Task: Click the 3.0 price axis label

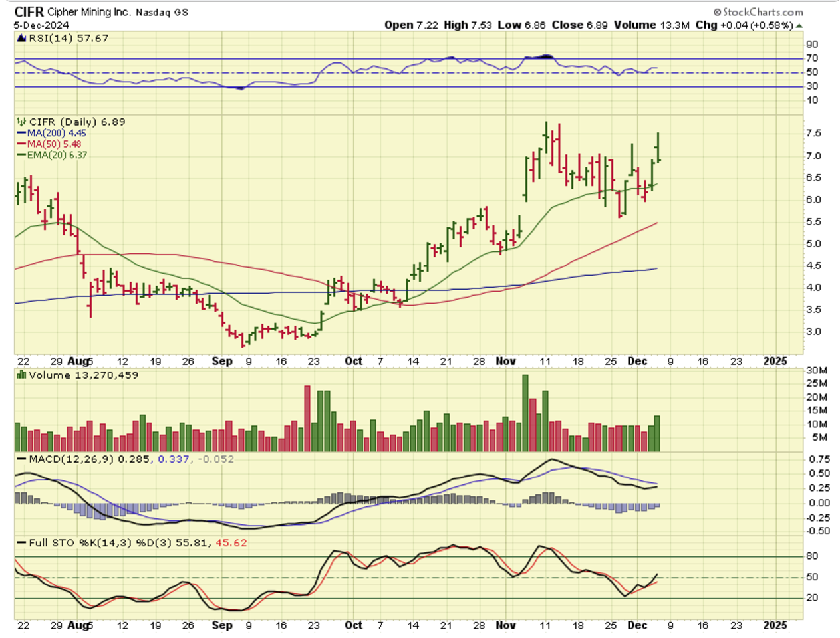Action: pos(813,331)
